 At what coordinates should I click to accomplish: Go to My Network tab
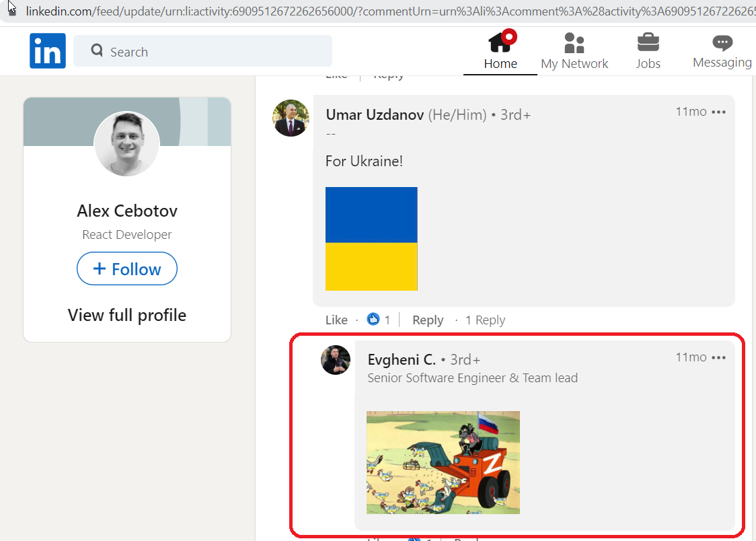pyautogui.click(x=574, y=50)
